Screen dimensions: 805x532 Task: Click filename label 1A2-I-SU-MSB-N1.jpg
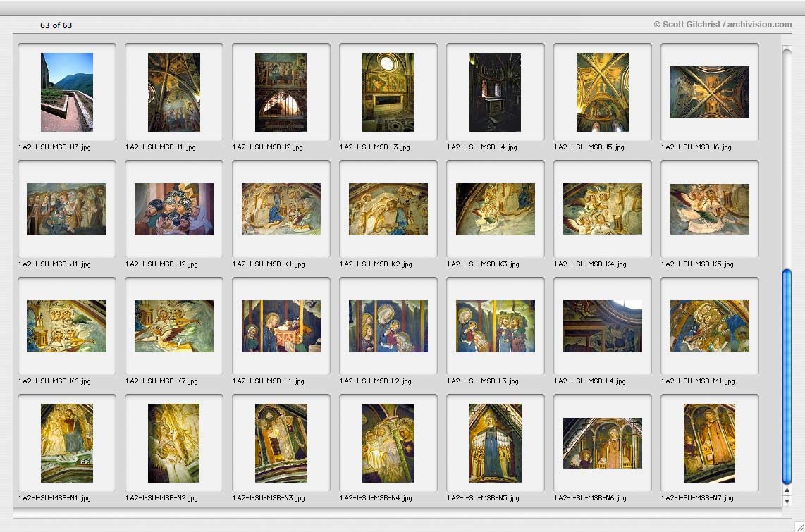coord(54,497)
